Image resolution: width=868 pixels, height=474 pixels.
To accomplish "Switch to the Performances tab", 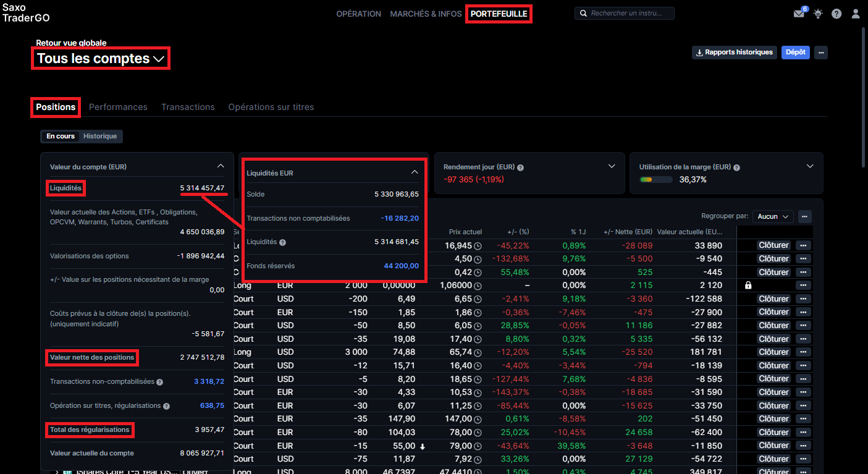I will pos(118,107).
